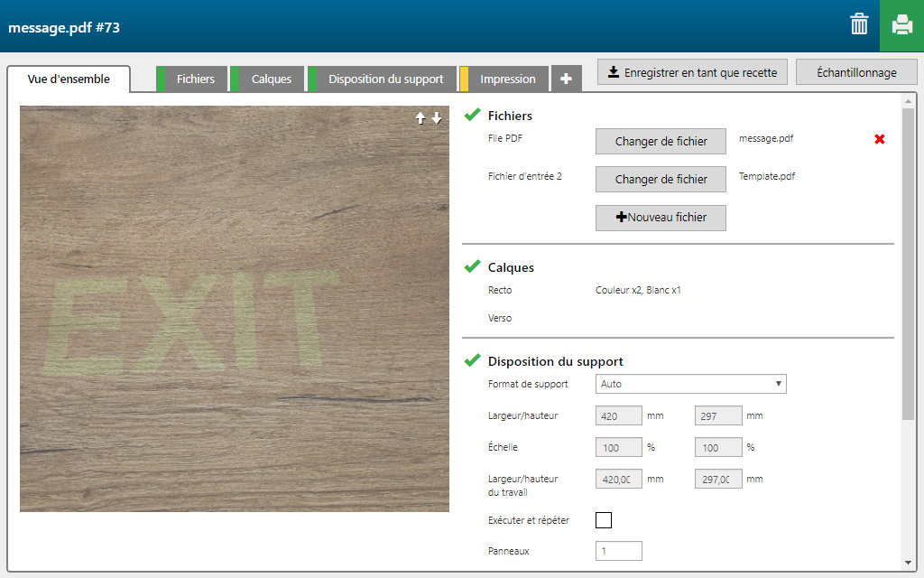Click the Disposition du support section heading

coord(556,361)
